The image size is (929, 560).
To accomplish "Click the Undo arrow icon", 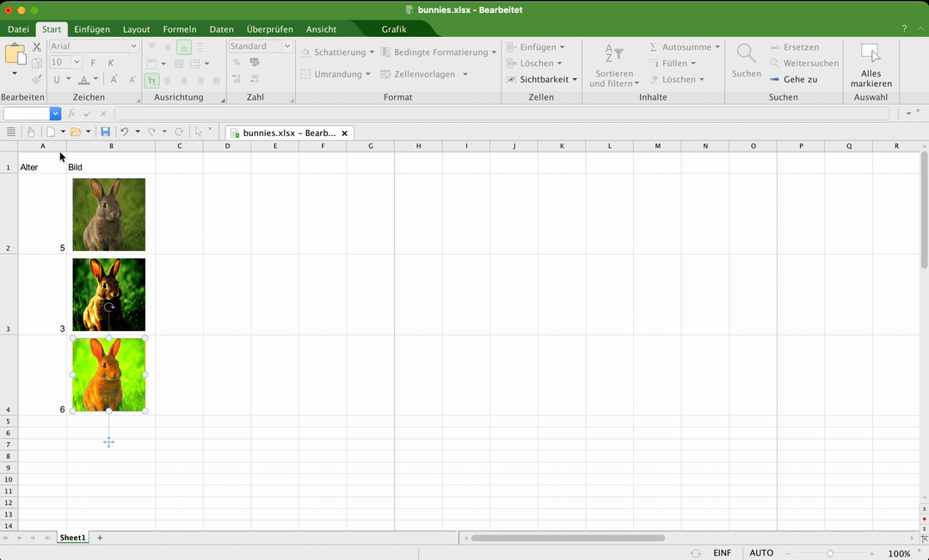I will pyautogui.click(x=125, y=132).
